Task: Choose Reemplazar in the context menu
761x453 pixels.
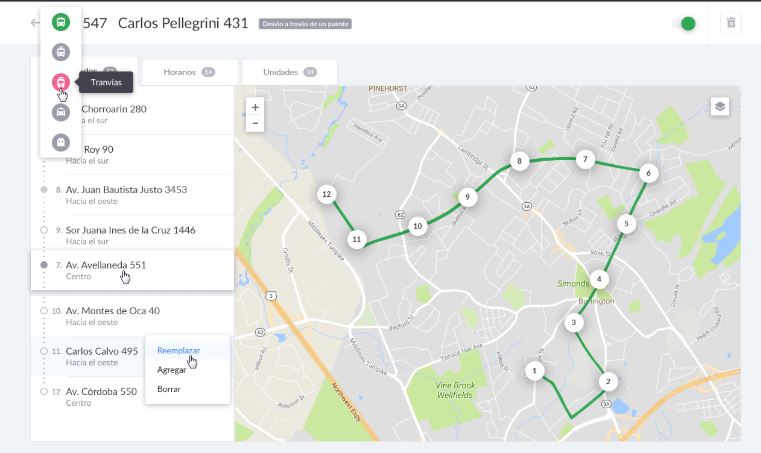Action: [179, 351]
